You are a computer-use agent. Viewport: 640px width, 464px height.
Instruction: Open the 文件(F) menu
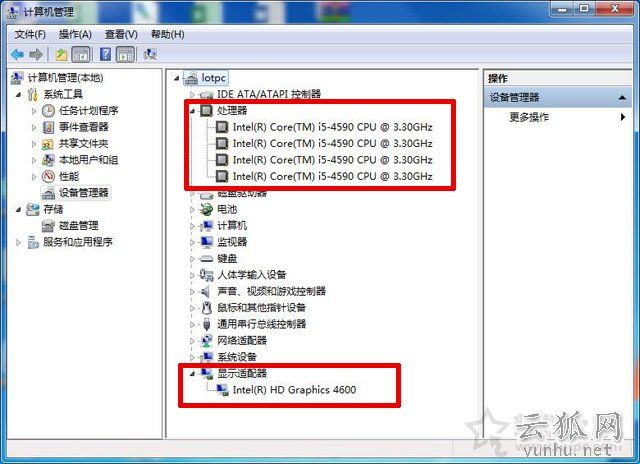tap(30, 34)
